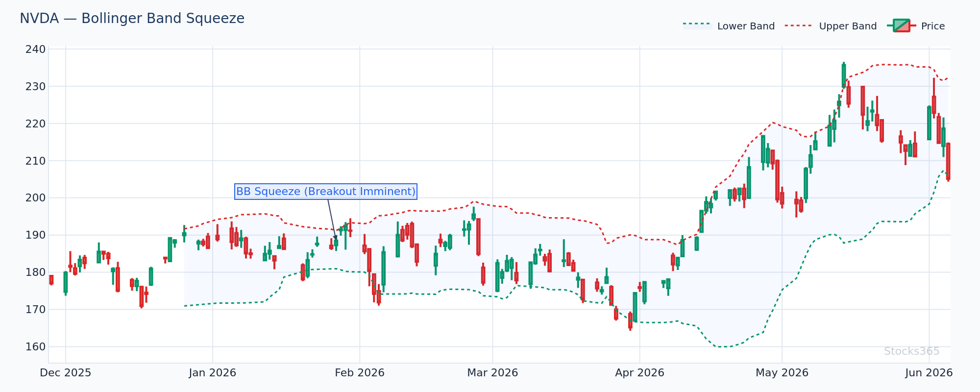The height and width of the screenshot is (392, 980).
Task: Click the Jan 2026 x-axis label
Action: [213, 373]
